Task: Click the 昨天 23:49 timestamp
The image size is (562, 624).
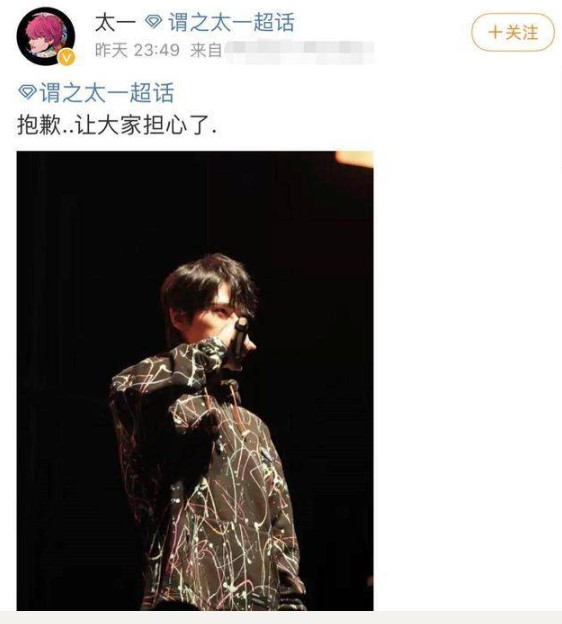Action: (x=137, y=51)
